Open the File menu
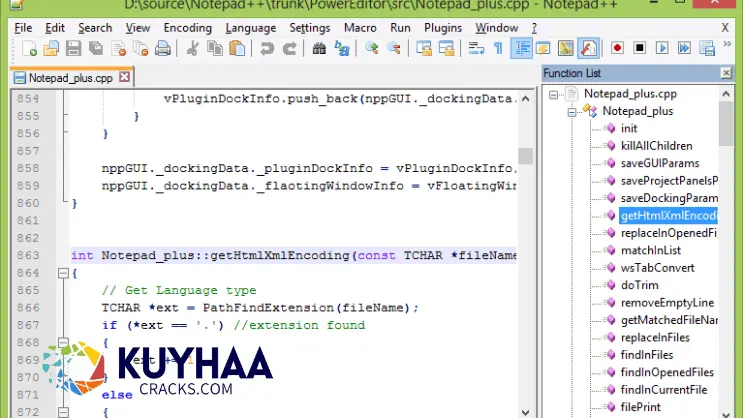The width and height of the screenshot is (743, 418). tap(23, 28)
